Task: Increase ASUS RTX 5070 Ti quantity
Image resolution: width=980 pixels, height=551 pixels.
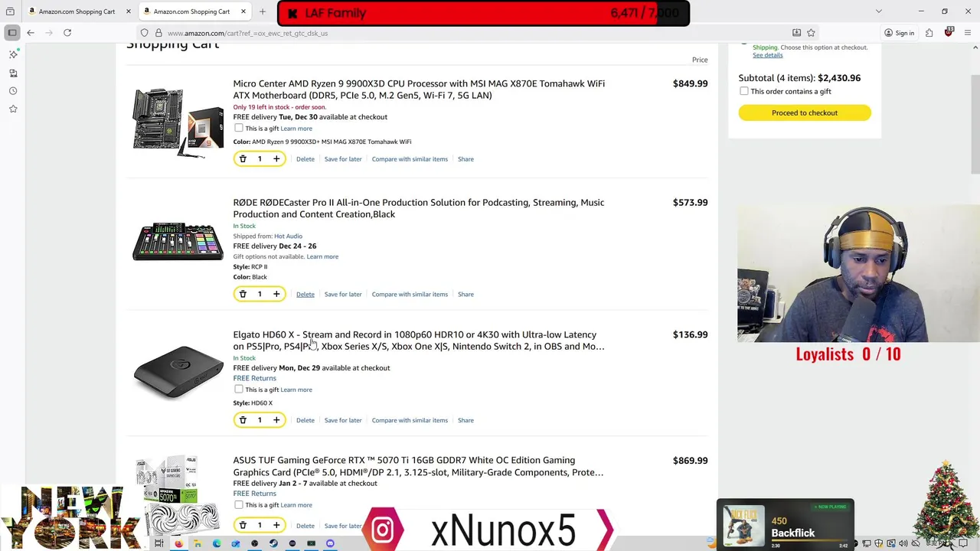Action: point(276,525)
